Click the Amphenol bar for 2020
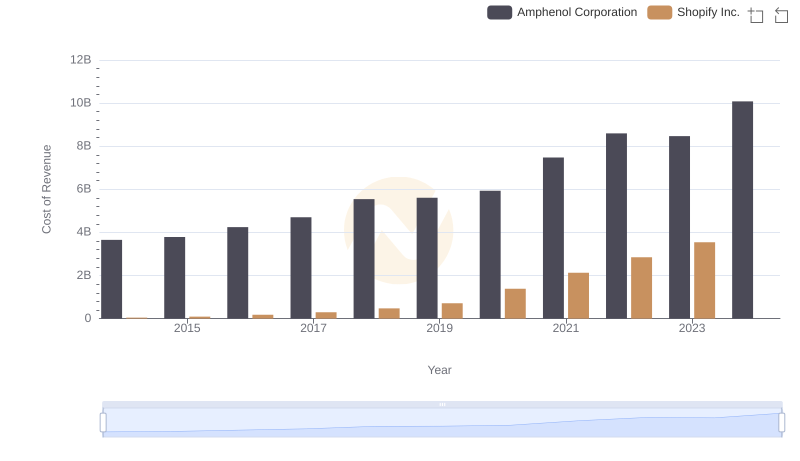Viewport: 800px width, 461px height. pyautogui.click(x=490, y=255)
